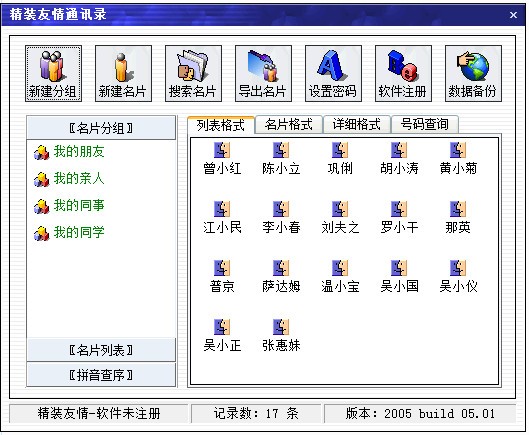529x435 pixels.
Task: Select the 陈小立 contact icon
Action: pos(281,150)
